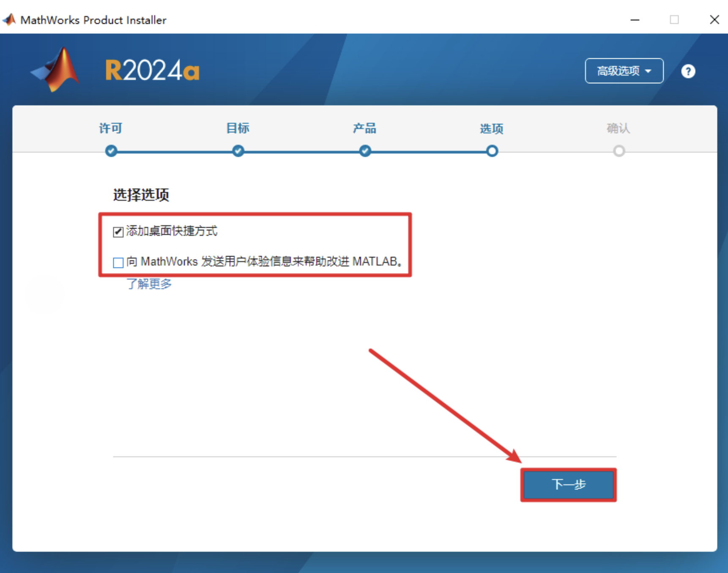This screenshot has height=573, width=728.
Task: Toggle the desktop shortcut checkbox
Action: (x=118, y=232)
